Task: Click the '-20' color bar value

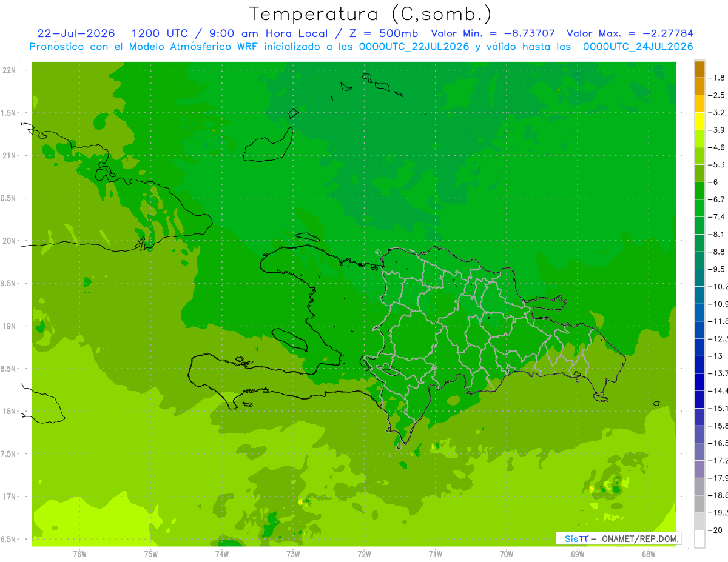Action: [715, 530]
